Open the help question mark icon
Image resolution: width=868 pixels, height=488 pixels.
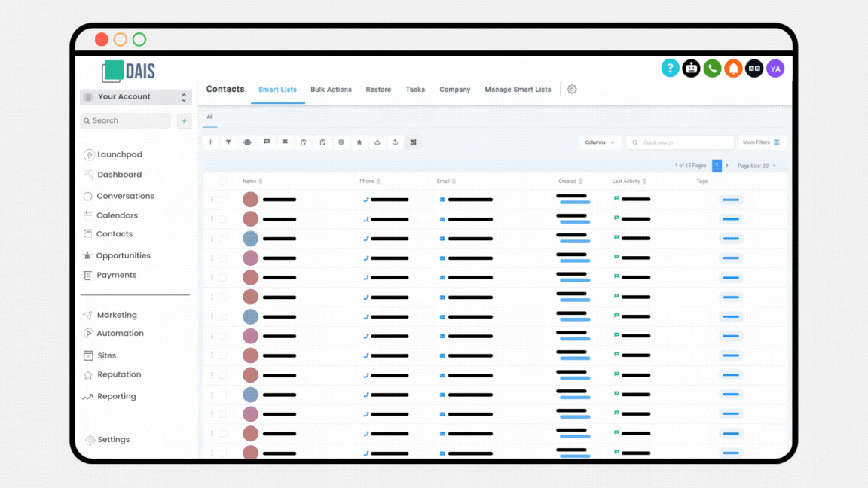tap(670, 69)
